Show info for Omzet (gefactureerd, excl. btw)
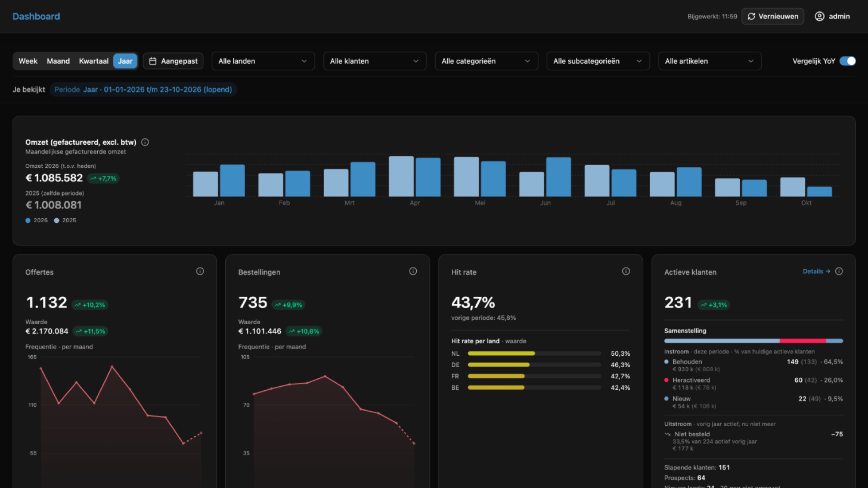This screenshot has height=488, width=868. pos(145,142)
